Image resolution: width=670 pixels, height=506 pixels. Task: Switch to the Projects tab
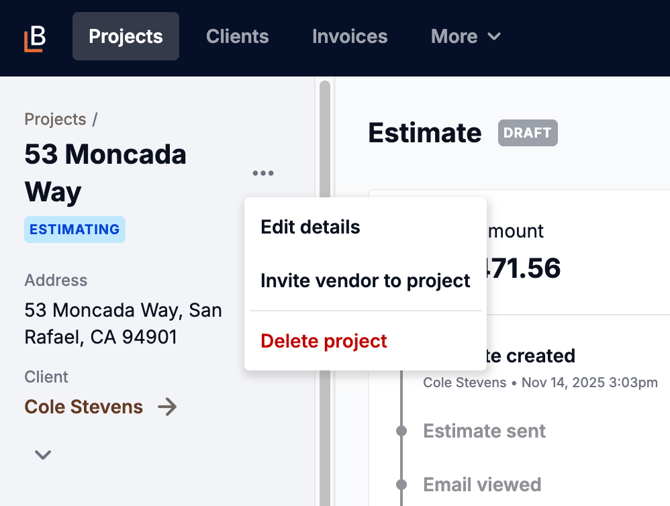point(125,37)
